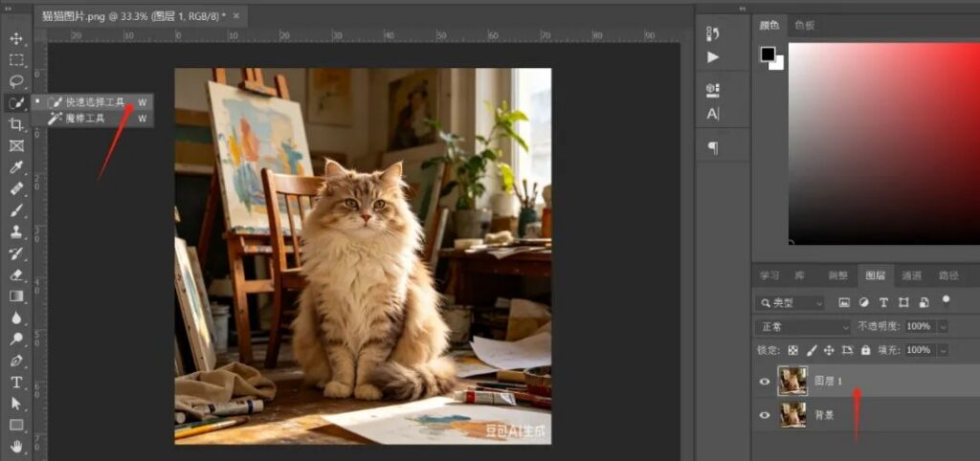Select the Rectangle shape tool

(16, 425)
